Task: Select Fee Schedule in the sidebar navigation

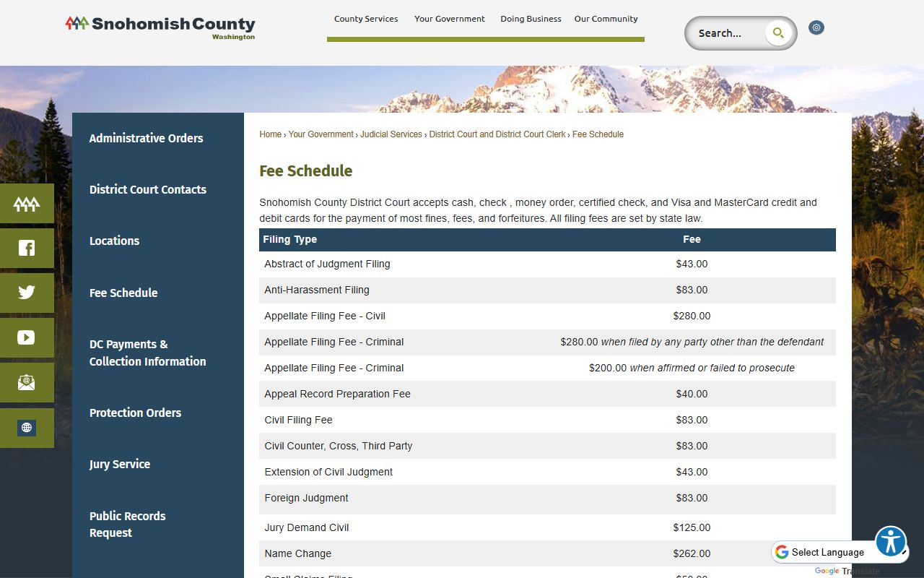Action: point(123,293)
